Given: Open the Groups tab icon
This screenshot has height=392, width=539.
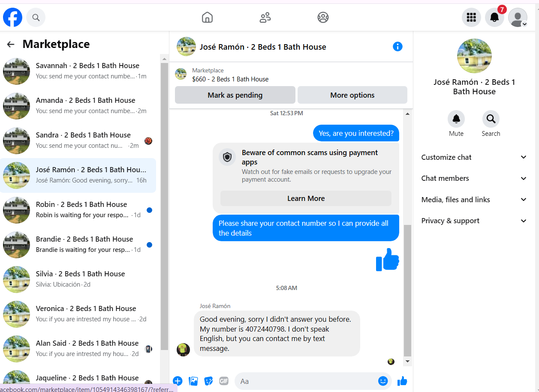Looking at the screenshot, I should [323, 18].
